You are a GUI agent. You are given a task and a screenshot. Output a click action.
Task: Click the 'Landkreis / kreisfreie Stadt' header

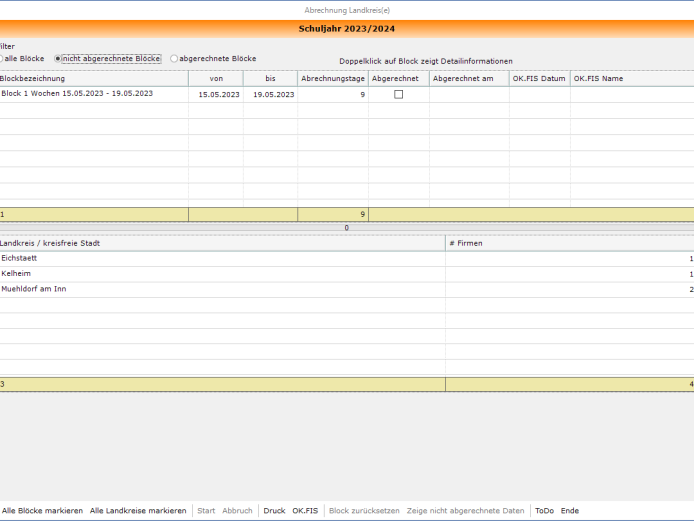click(222, 243)
